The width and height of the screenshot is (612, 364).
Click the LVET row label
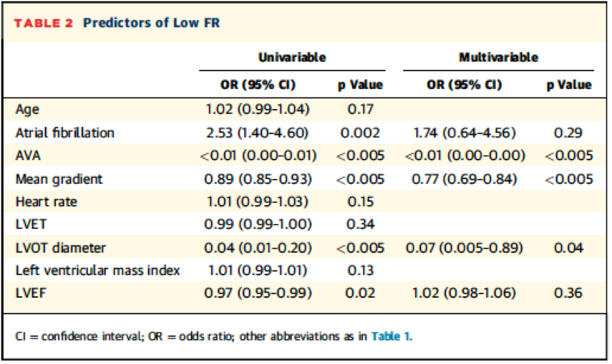30,224
